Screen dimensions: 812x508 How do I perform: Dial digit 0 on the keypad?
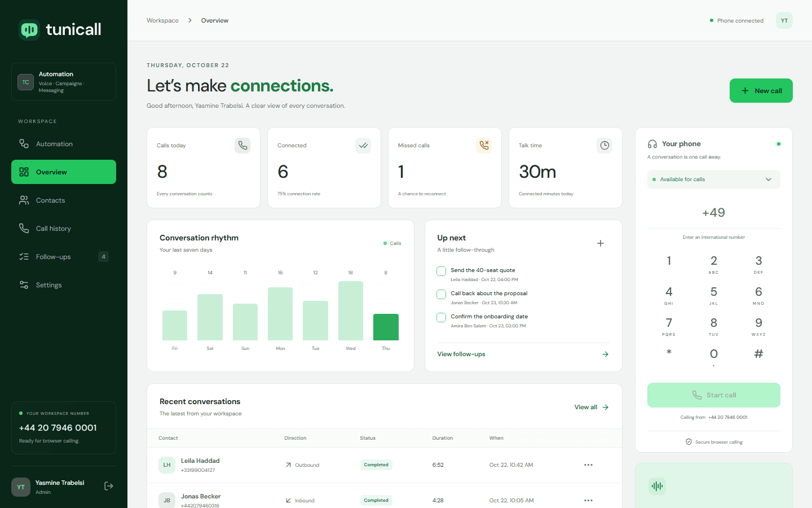(x=714, y=356)
